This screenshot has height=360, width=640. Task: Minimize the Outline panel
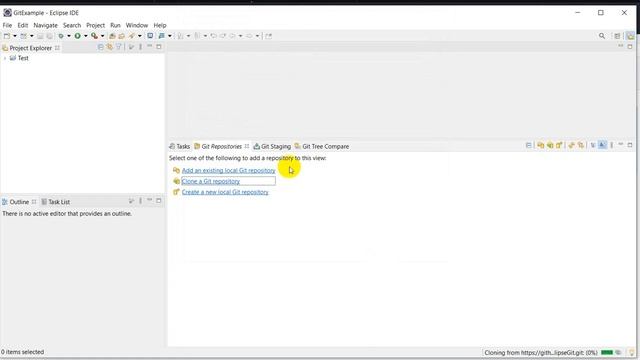149,200
